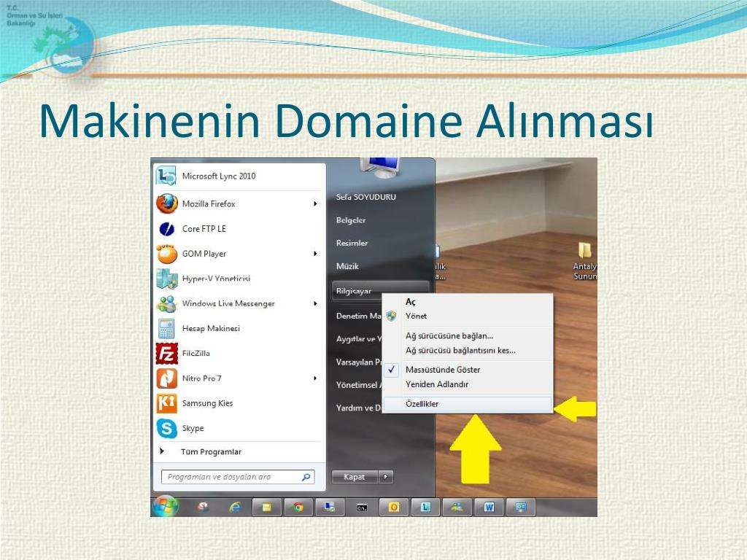Image resolution: width=747 pixels, height=560 pixels.
Task: Switch to the Lync taskbar button
Action: [425, 507]
